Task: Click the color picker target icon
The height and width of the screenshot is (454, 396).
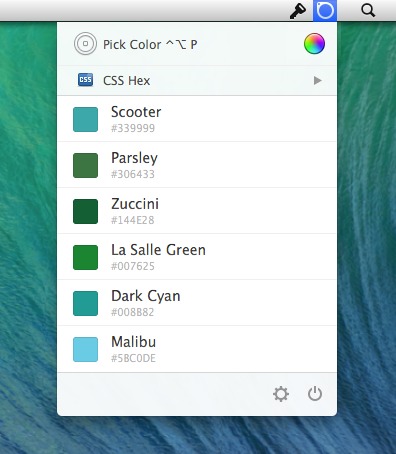Action: point(85,43)
